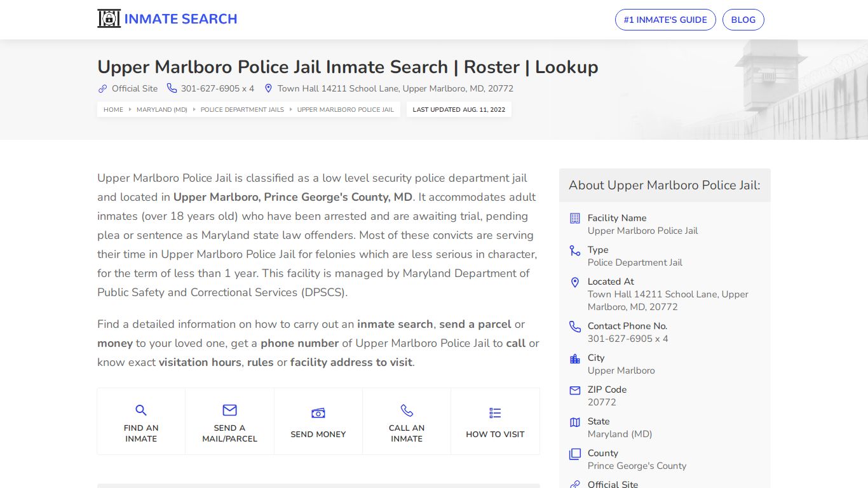
Task: Click the route icon beside Type
Action: pyautogui.click(x=575, y=250)
